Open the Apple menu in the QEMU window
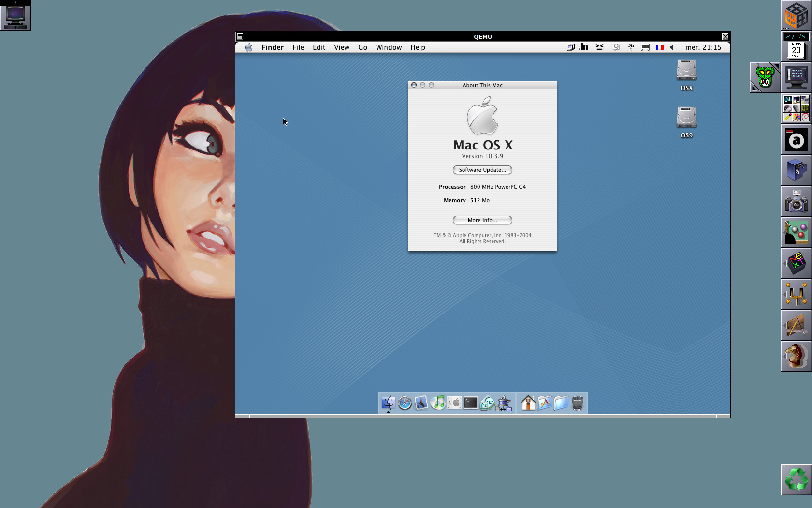The image size is (812, 508). [x=248, y=47]
